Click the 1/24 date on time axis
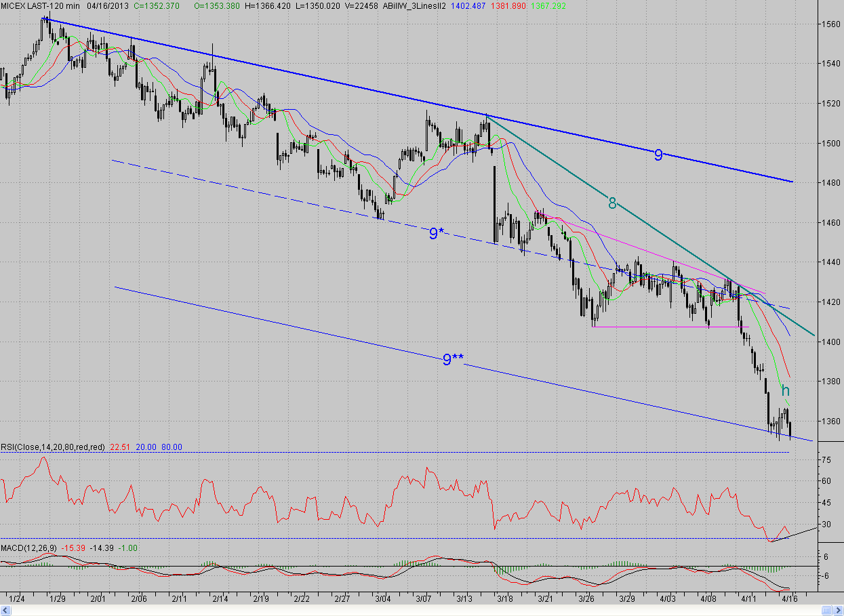 pos(16,599)
